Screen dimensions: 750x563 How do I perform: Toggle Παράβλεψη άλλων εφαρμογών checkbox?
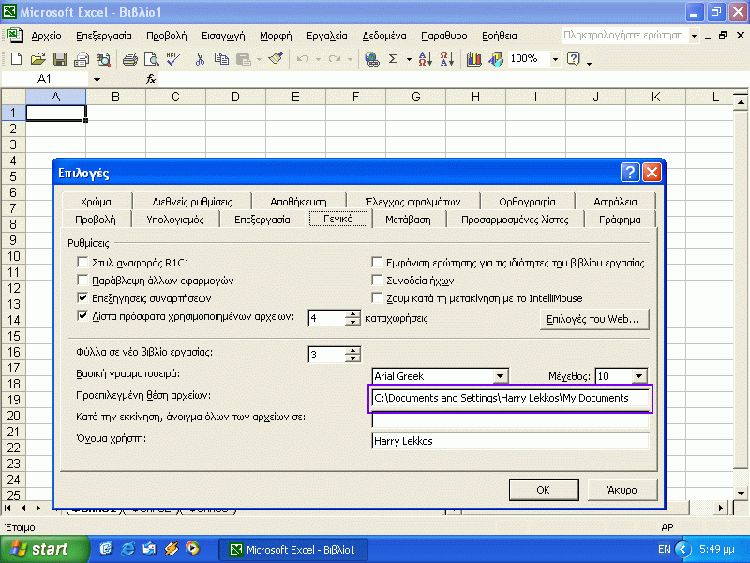coord(82,280)
